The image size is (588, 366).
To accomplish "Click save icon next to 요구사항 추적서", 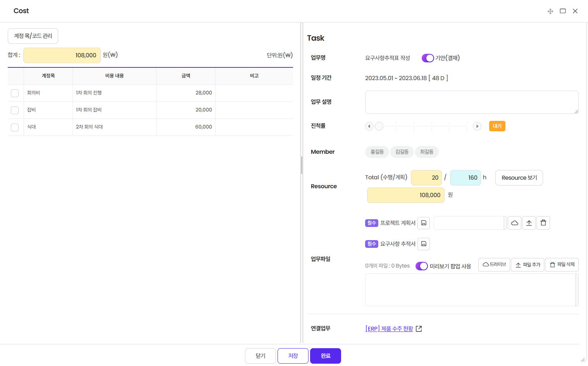I will click(424, 244).
